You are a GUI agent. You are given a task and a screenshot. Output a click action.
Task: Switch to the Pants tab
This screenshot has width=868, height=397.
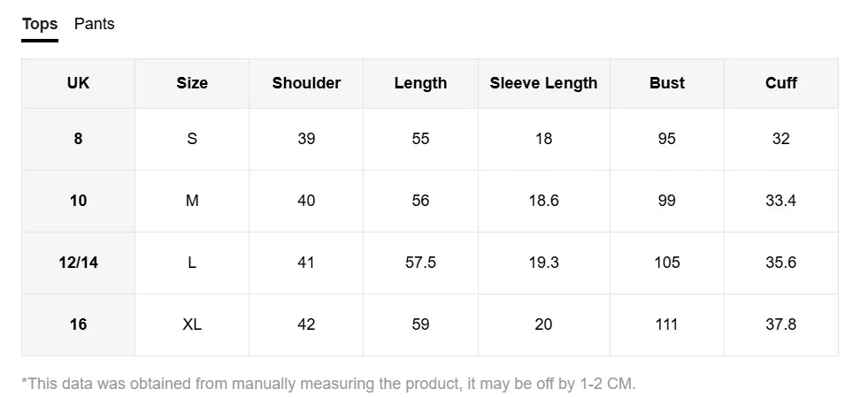point(94,24)
